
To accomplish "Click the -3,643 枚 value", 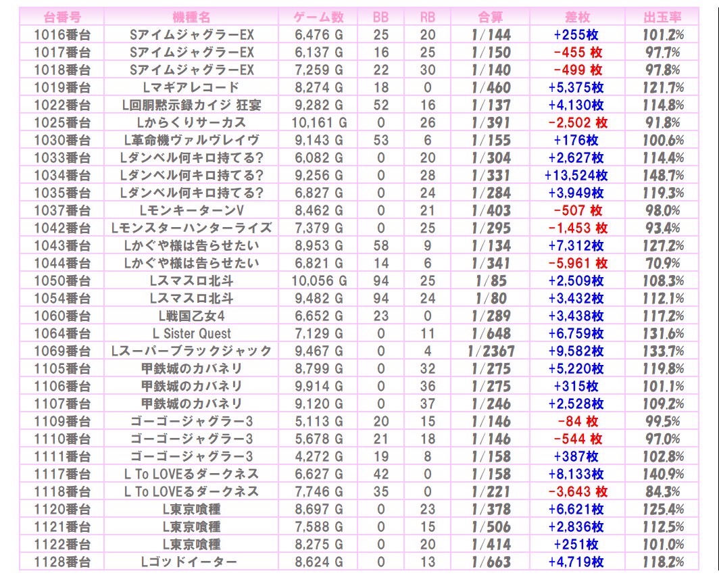I will [x=578, y=491].
